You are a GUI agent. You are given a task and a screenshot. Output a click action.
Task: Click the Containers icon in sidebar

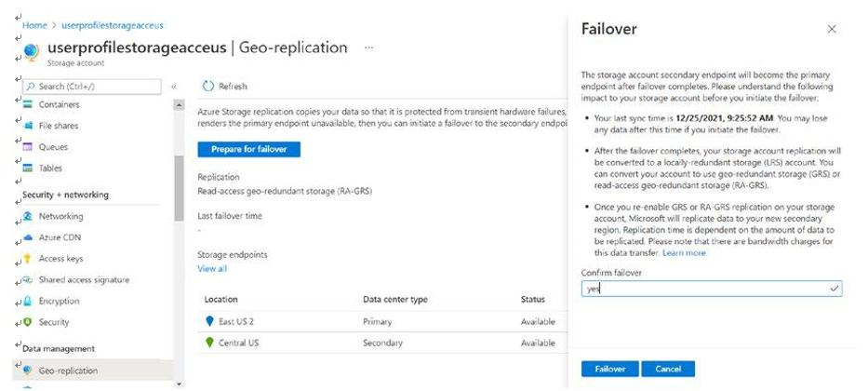pyautogui.click(x=28, y=104)
